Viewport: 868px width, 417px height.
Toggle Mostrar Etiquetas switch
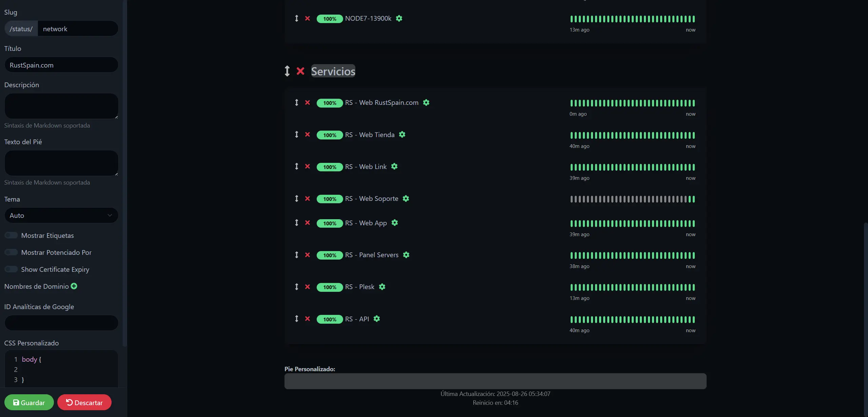11,235
